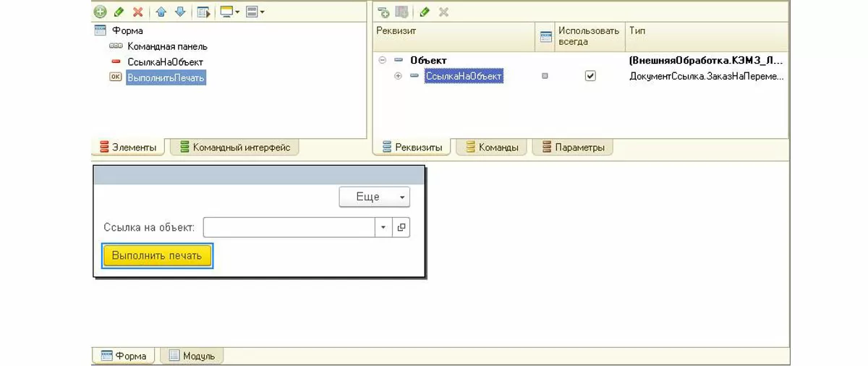Click the Выполнить печать yellow button
The height and width of the screenshot is (366, 868).
(158, 255)
